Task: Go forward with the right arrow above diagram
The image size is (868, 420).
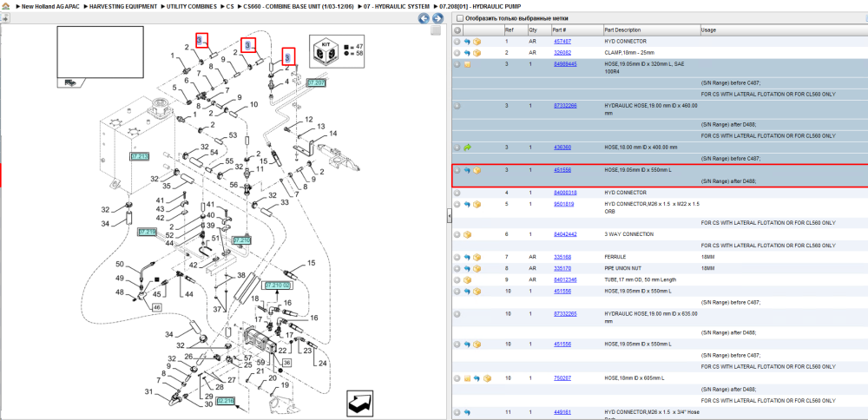Action: pyautogui.click(x=437, y=18)
